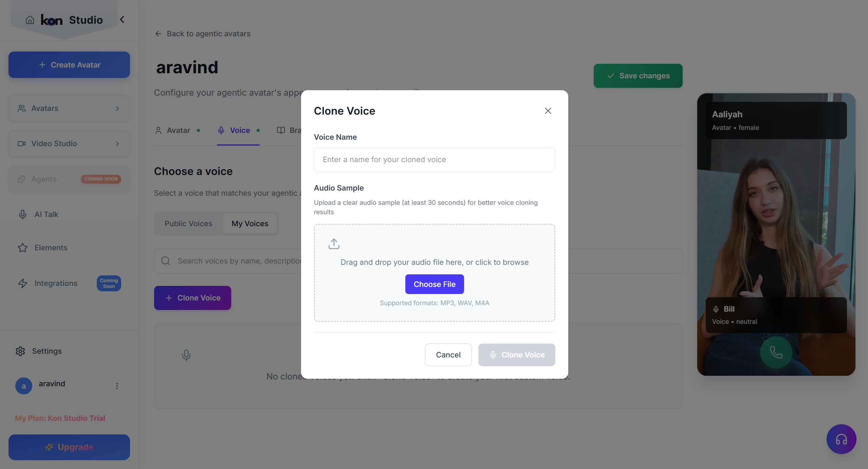Collapse the left sidebar

click(122, 20)
